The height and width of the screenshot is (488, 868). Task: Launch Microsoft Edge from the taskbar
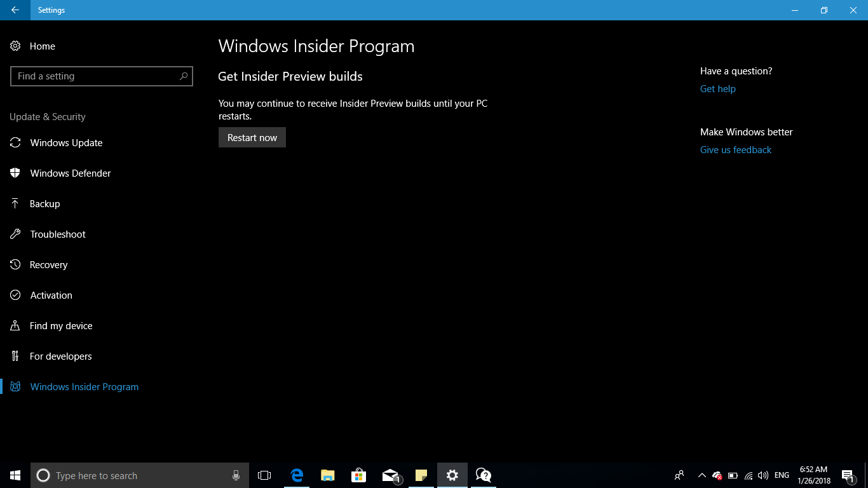[x=297, y=475]
